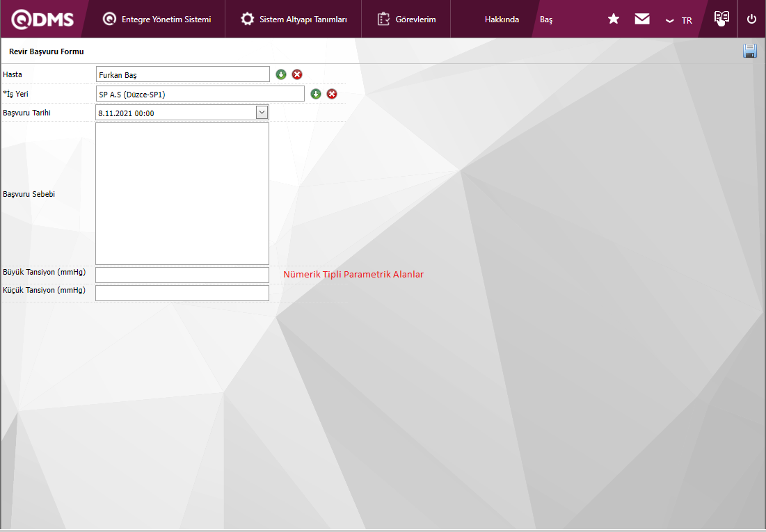The height and width of the screenshot is (532, 766).
Task: Click the Hasta label
Action: coord(13,74)
